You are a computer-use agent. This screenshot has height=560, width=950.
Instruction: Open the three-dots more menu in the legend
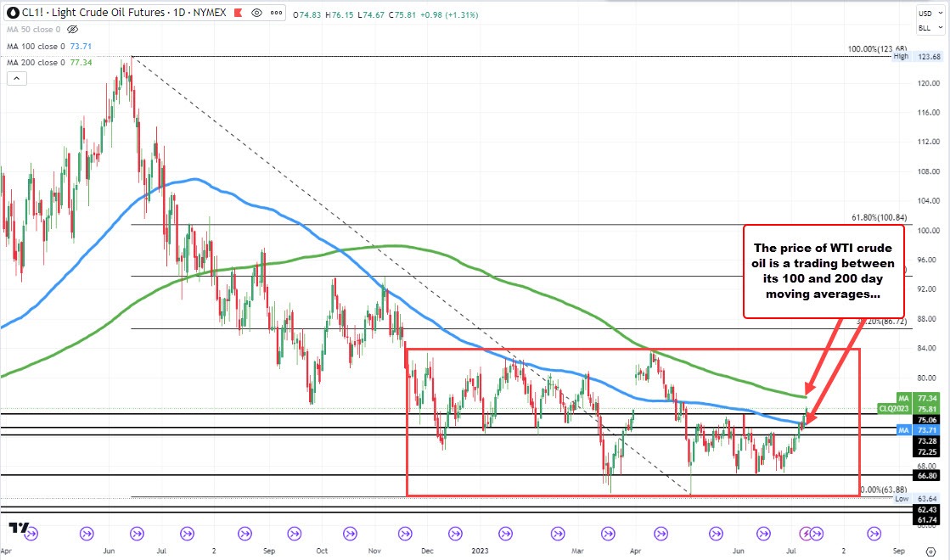277,13
